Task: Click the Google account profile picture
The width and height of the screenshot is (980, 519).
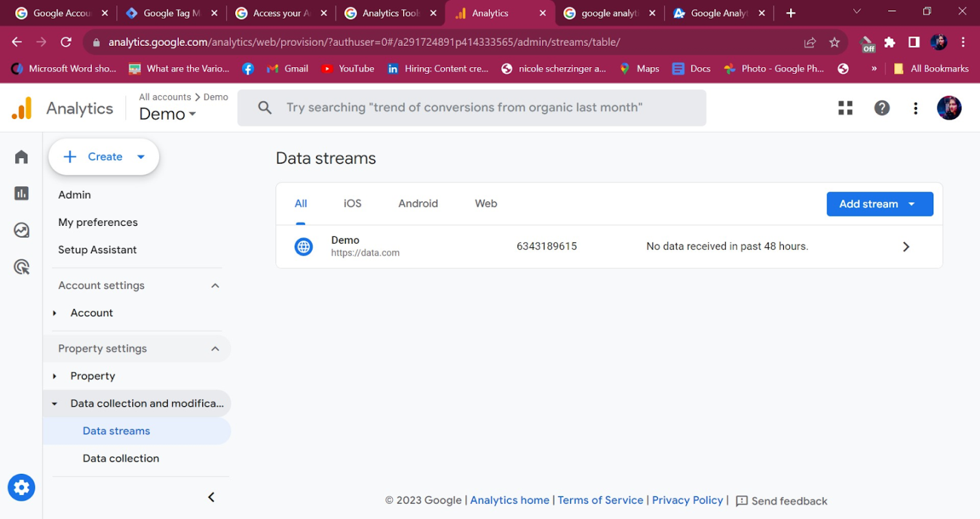Action: coord(949,108)
